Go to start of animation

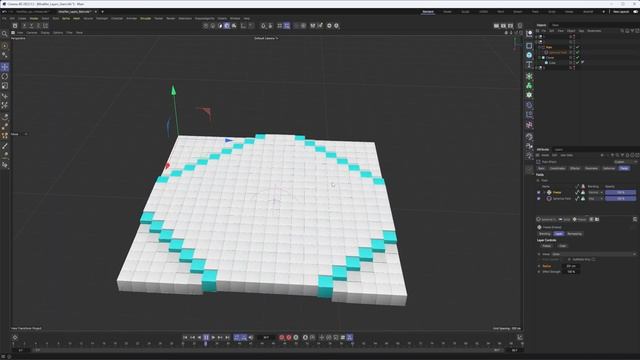pyautogui.click(x=185, y=338)
